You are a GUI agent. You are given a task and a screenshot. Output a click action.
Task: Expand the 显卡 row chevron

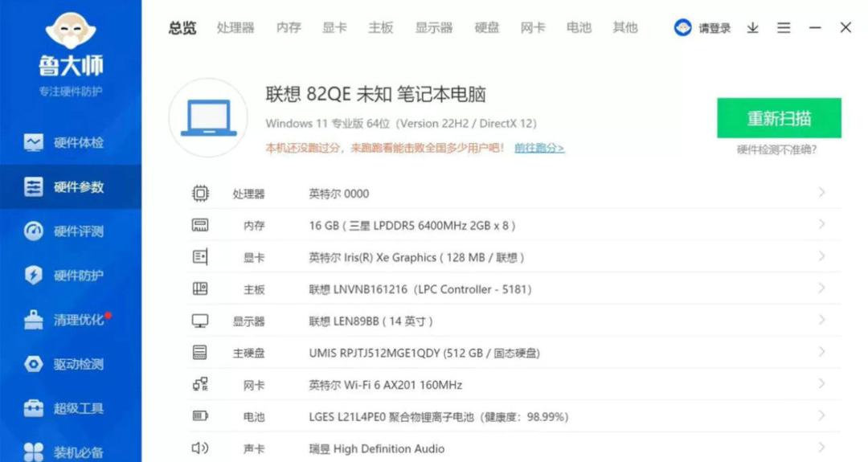click(821, 256)
